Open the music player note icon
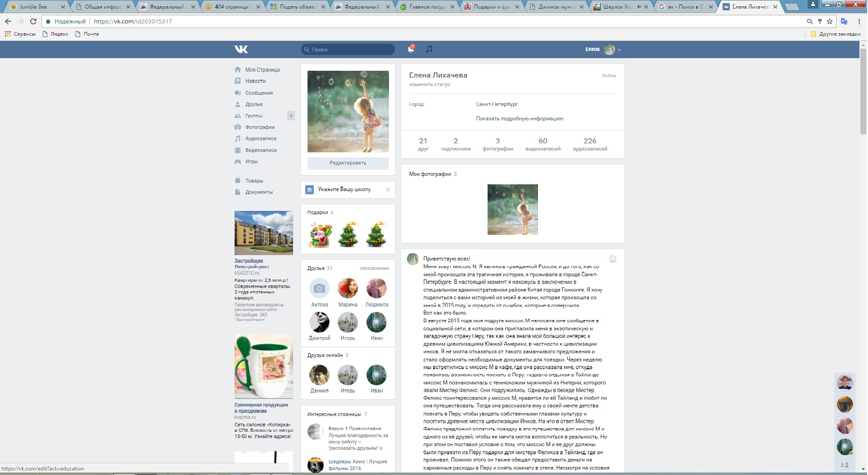868x475 pixels. click(x=429, y=49)
